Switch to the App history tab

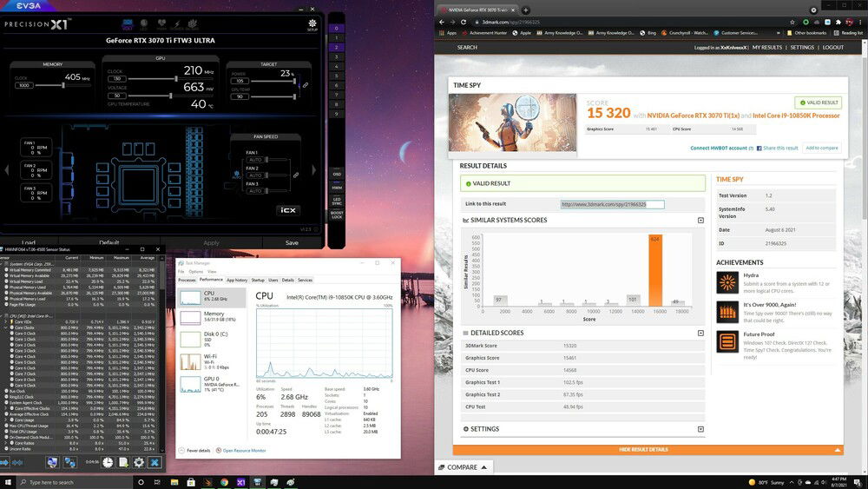tap(237, 280)
